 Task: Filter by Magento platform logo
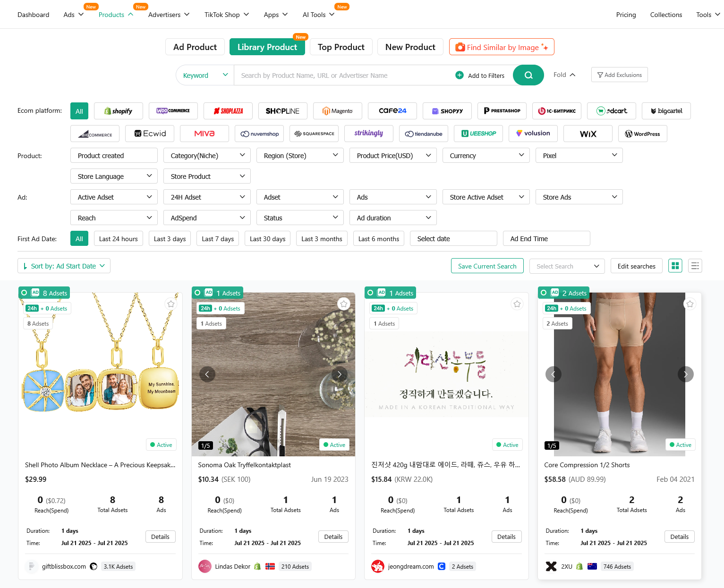coord(338,111)
